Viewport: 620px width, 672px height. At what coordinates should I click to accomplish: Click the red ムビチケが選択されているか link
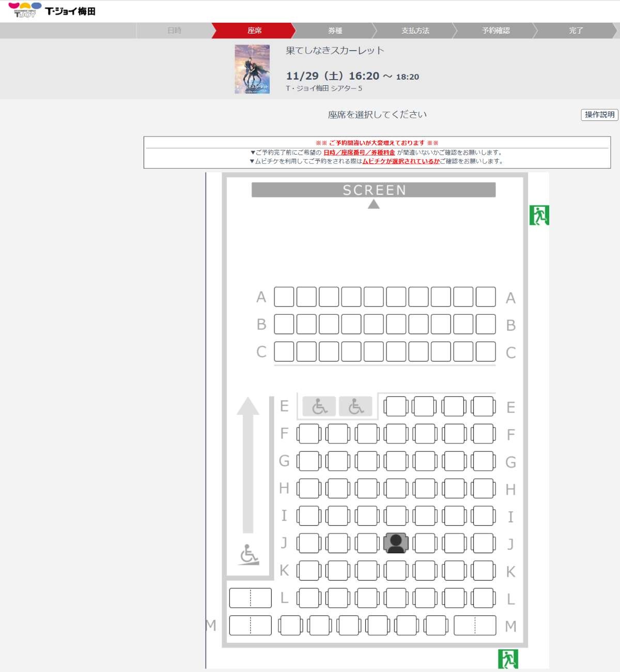click(x=401, y=161)
